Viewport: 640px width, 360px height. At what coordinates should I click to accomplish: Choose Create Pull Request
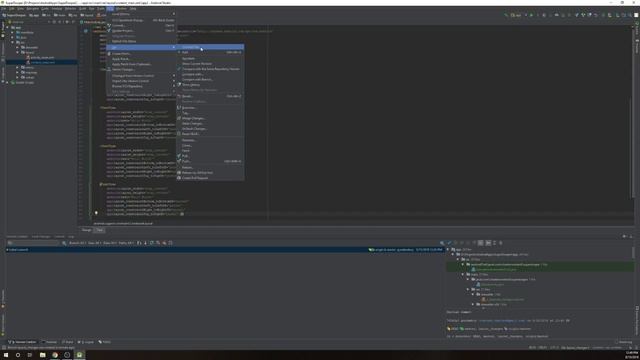pyautogui.click(x=210, y=178)
